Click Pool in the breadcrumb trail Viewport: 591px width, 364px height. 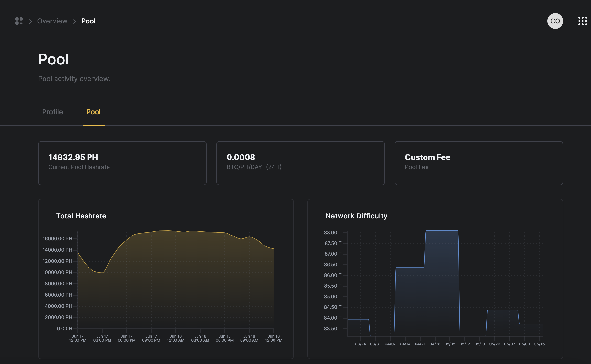(88, 21)
